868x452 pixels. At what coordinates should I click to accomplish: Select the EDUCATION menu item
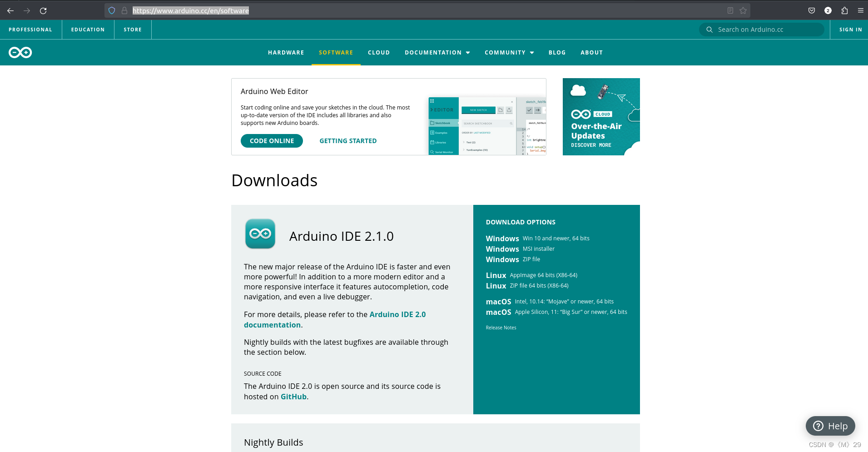coord(87,29)
